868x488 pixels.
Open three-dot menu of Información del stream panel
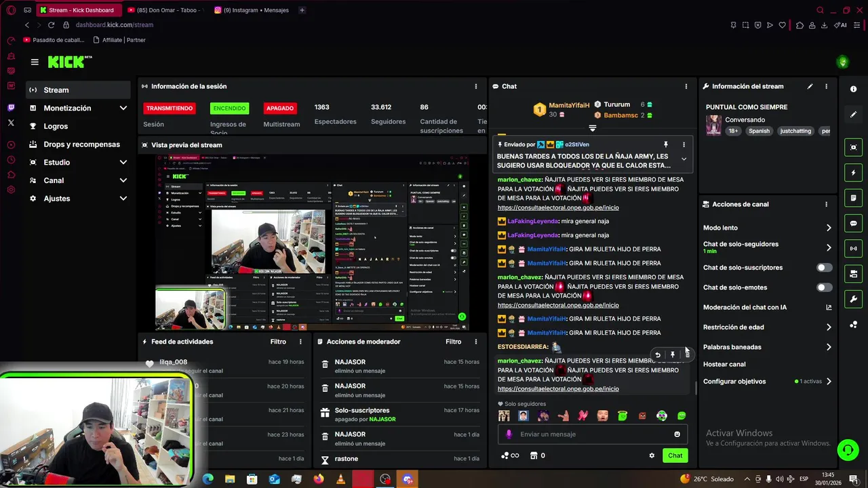[x=826, y=86]
